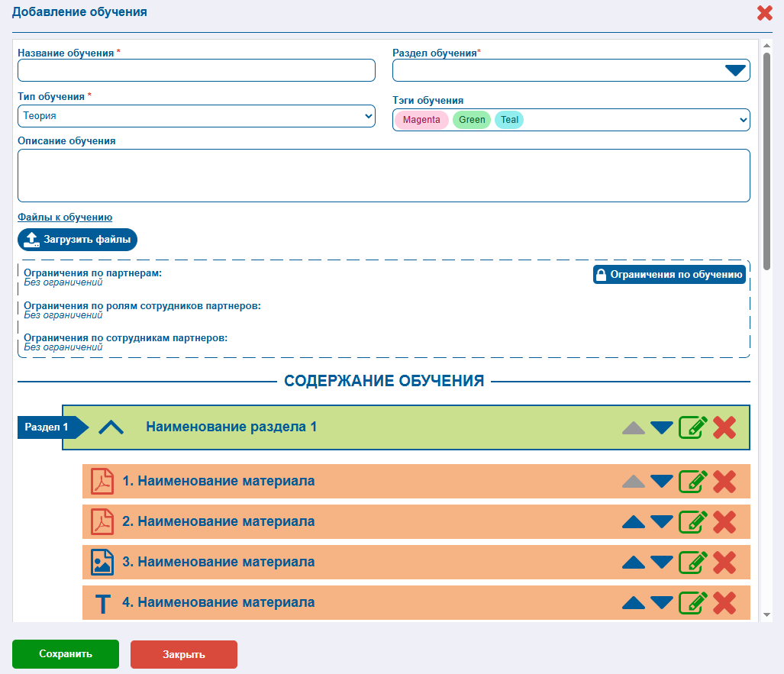The width and height of the screenshot is (784, 674).
Task: Click the Teal tag
Action: [509, 120]
